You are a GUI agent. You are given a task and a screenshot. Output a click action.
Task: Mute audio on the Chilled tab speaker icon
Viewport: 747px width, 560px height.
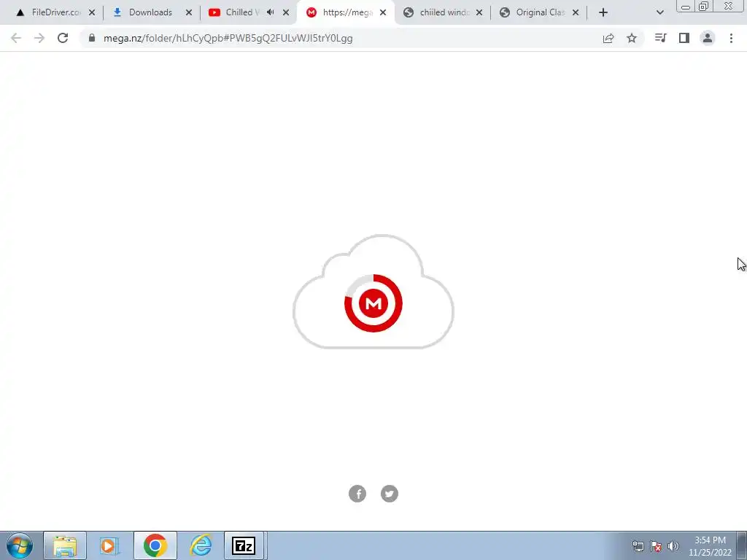(270, 12)
